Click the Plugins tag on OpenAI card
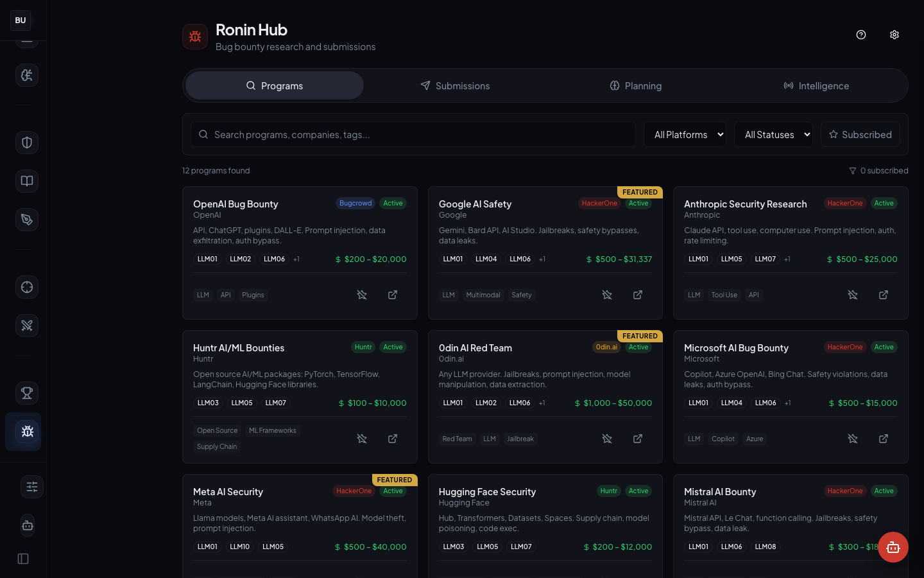 [253, 295]
